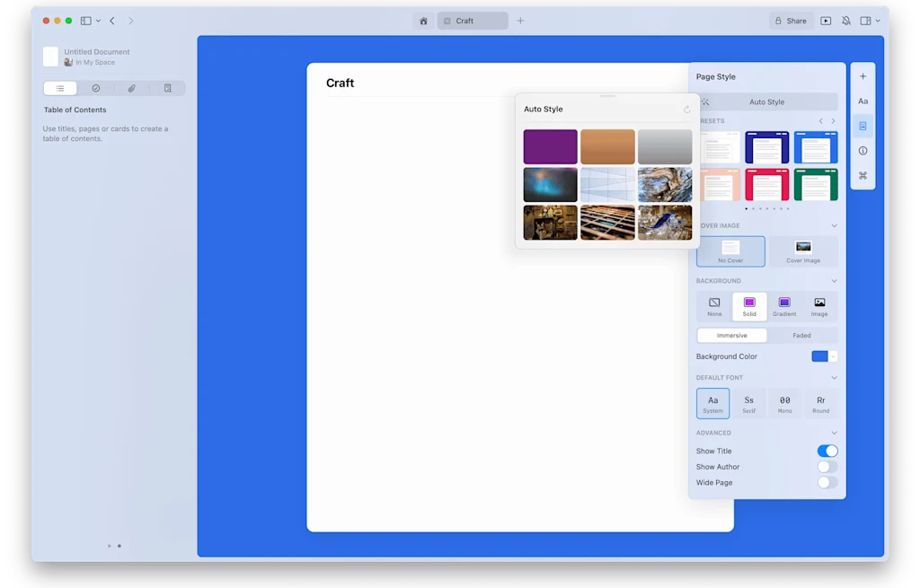Set background to None
The image size is (920, 588).
(x=714, y=307)
